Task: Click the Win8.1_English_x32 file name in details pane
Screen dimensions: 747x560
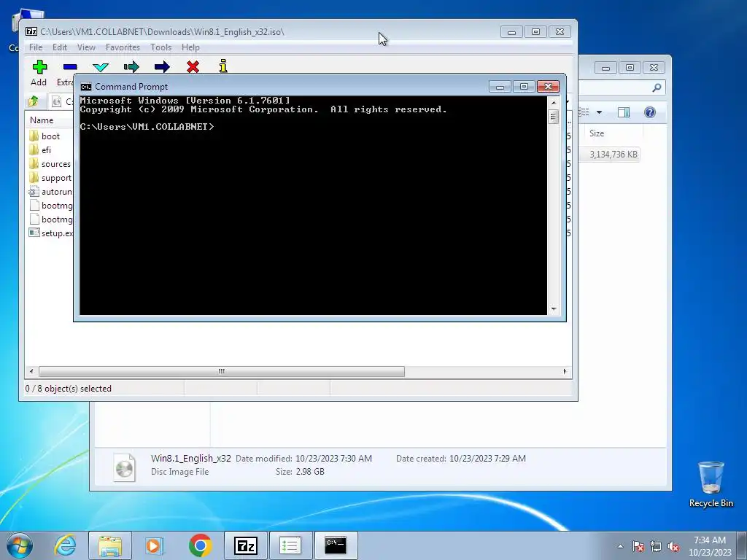Action: [x=190, y=458]
